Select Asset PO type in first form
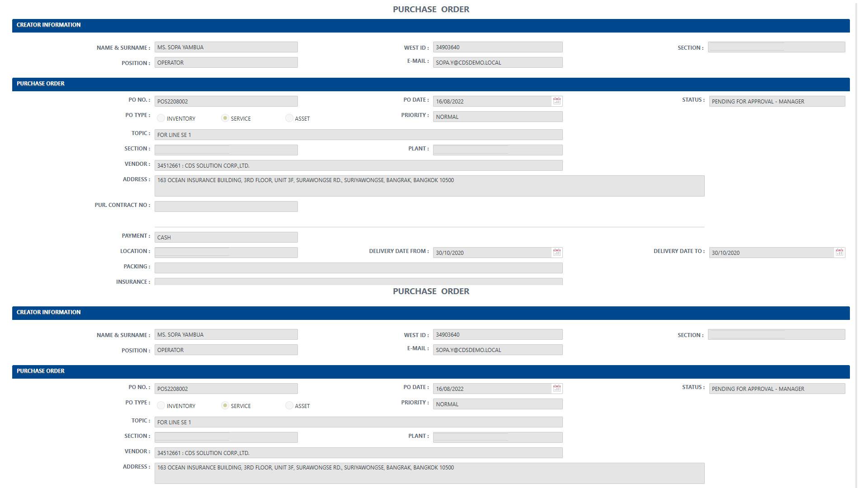Screen dimensions: 868x488 click(x=289, y=118)
